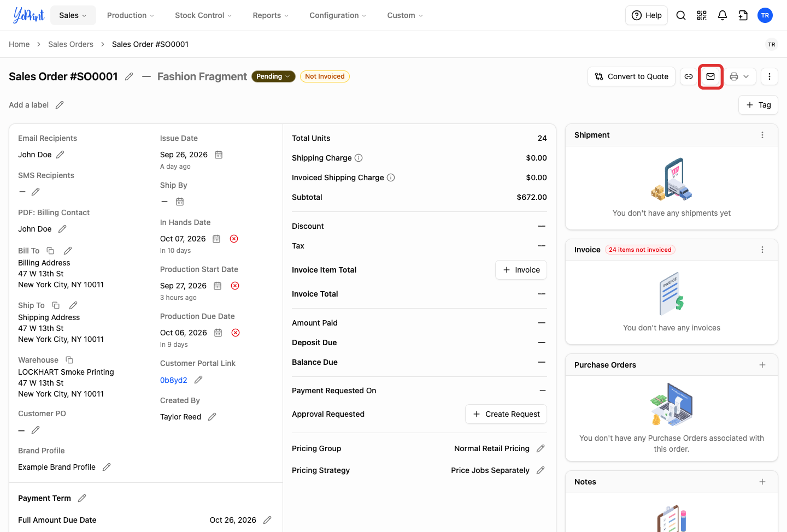787x532 pixels.
Task: Edit the Email Recipients John Doe pencil
Action: tap(60, 155)
